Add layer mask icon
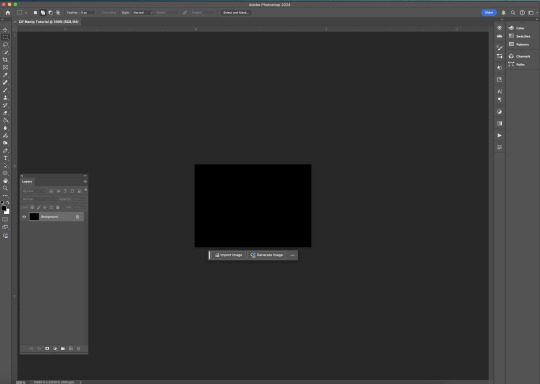Viewport: 540px width, 384px height. coord(47,349)
